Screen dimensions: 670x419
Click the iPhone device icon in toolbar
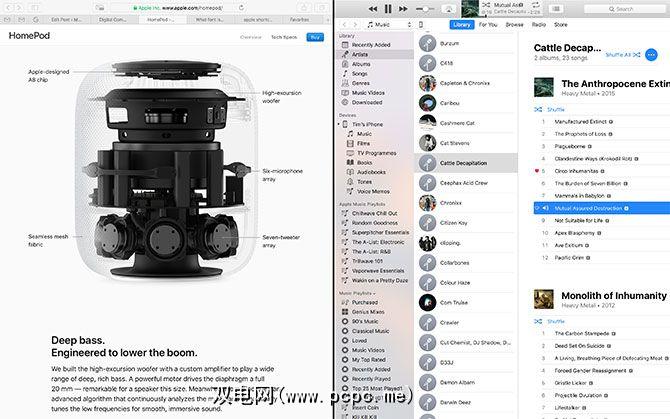421,25
